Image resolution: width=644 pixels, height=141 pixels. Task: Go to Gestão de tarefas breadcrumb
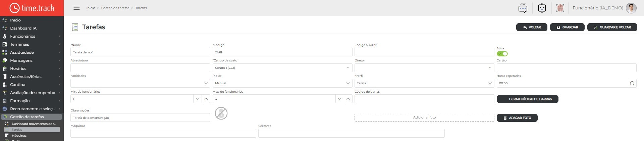[115, 8]
